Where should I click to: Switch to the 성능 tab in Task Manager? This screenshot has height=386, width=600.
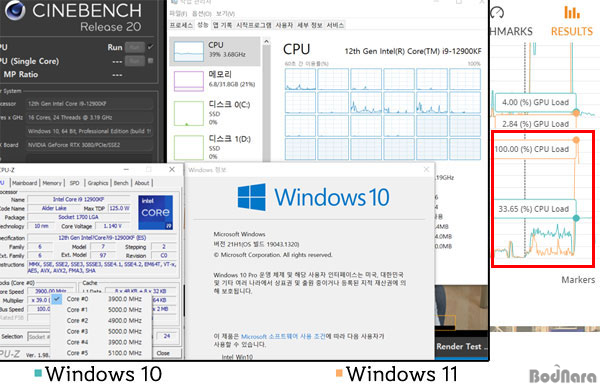coord(202,25)
